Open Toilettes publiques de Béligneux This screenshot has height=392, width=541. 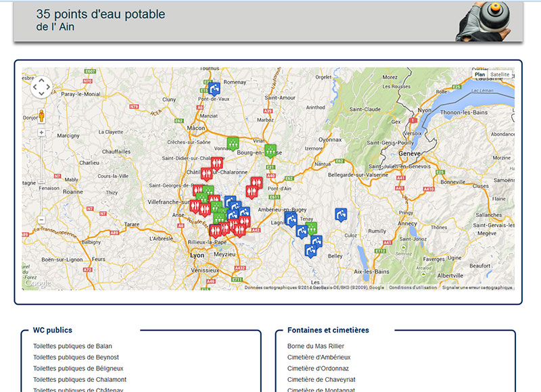pyautogui.click(x=78, y=368)
